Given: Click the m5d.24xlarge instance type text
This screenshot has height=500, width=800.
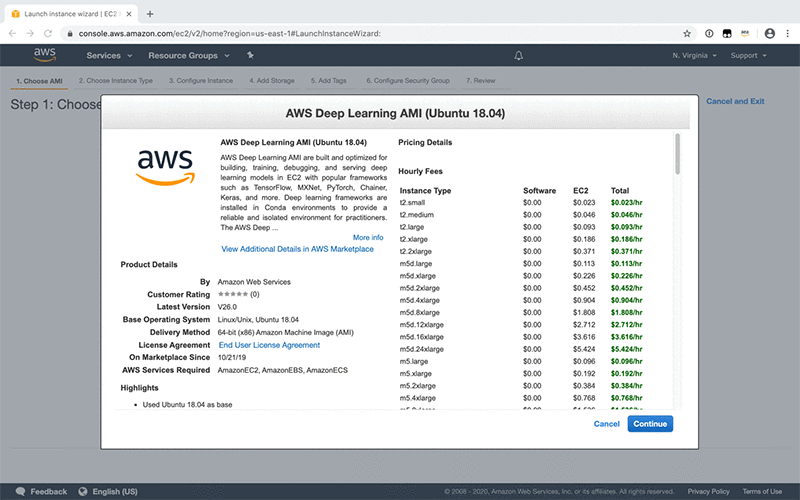Looking at the screenshot, I should pos(421,349).
